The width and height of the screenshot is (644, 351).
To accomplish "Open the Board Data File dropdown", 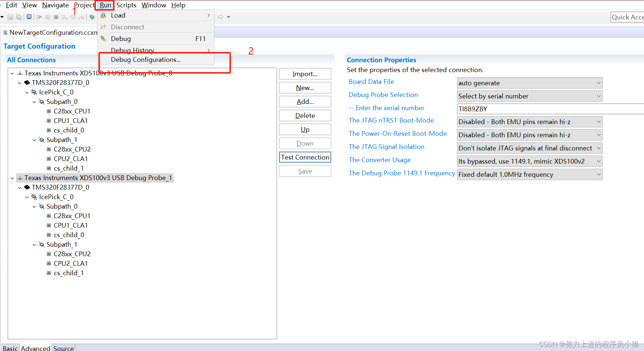I will [599, 83].
